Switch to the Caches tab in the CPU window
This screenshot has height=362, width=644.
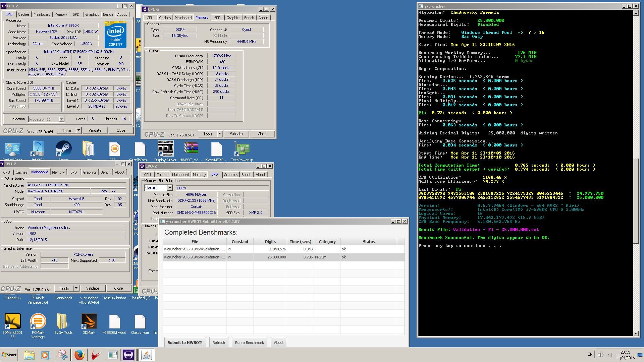click(x=23, y=14)
